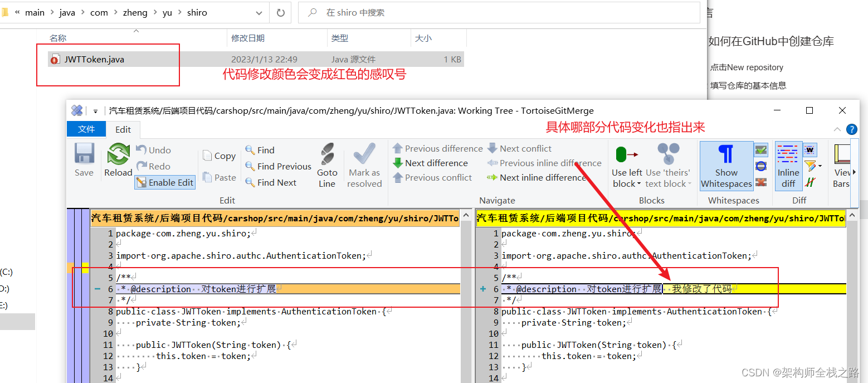Select the Edit ribbon tab
The image size is (868, 383).
click(123, 129)
